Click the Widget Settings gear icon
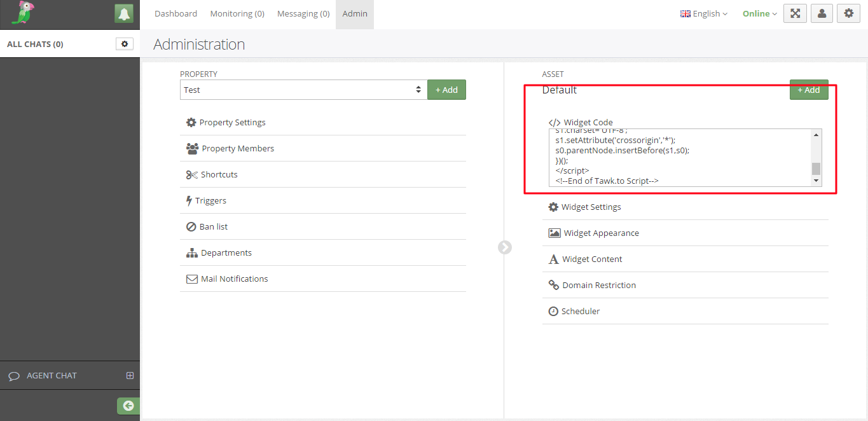868x421 pixels. point(553,207)
